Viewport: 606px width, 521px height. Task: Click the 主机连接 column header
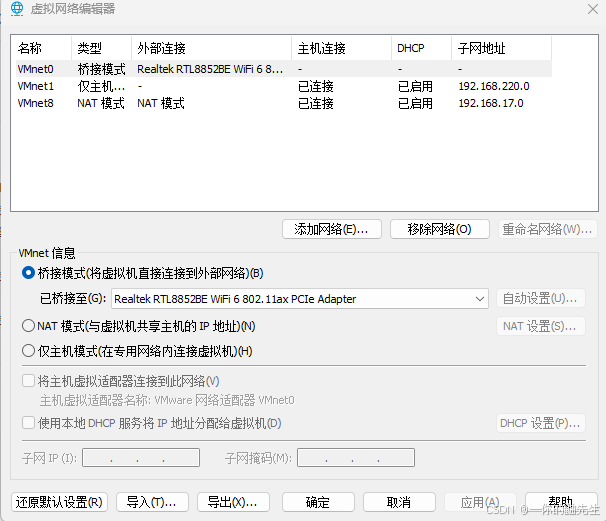[342, 48]
